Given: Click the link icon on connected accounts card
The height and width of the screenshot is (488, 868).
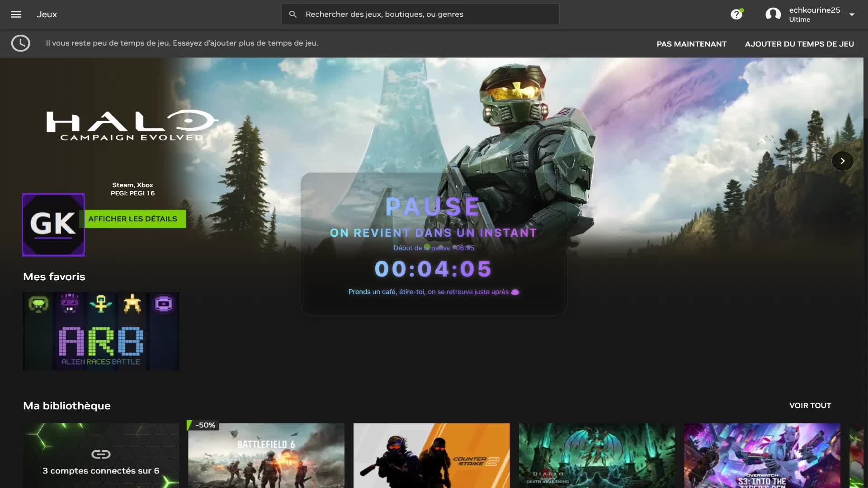Looking at the screenshot, I should pyautogui.click(x=101, y=454).
